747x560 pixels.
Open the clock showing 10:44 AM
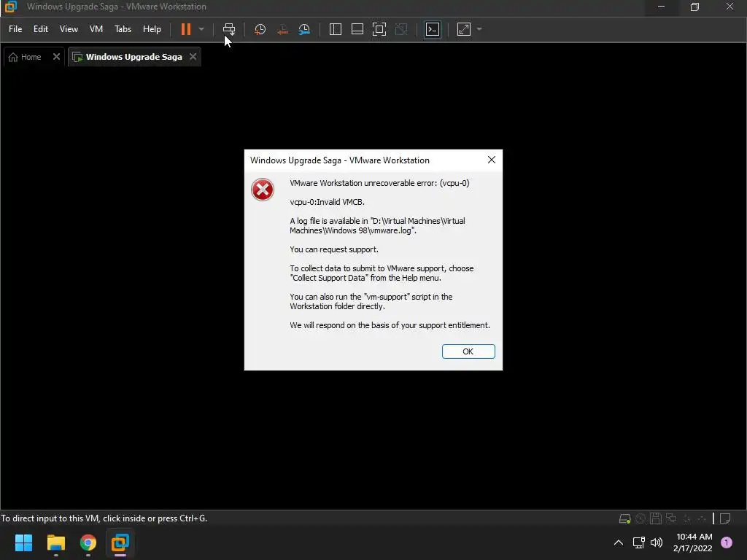pos(693,542)
